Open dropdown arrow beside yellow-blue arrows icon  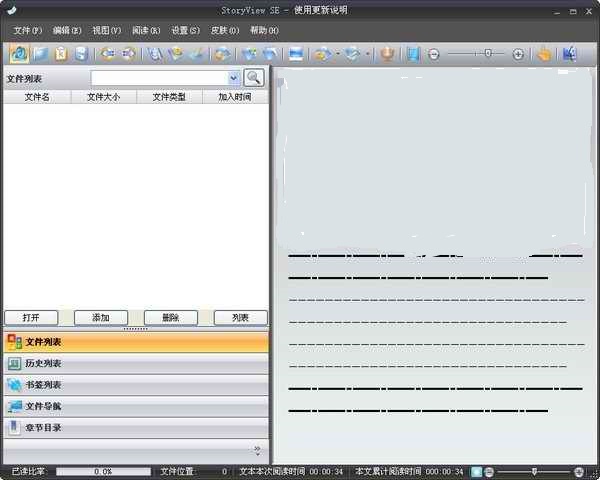[x=338, y=54]
